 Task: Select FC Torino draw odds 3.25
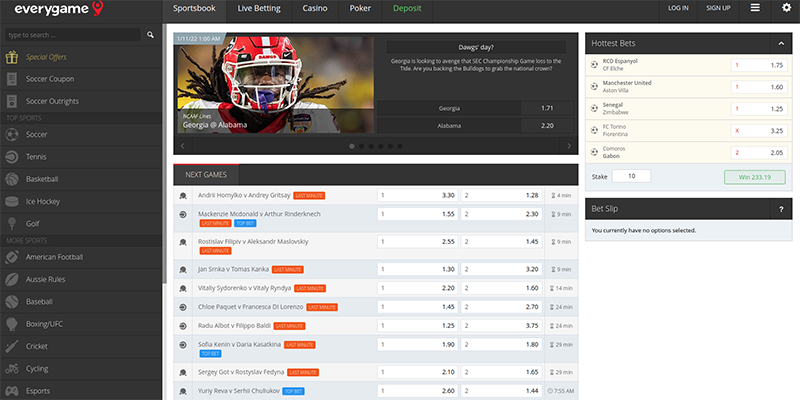click(x=759, y=131)
